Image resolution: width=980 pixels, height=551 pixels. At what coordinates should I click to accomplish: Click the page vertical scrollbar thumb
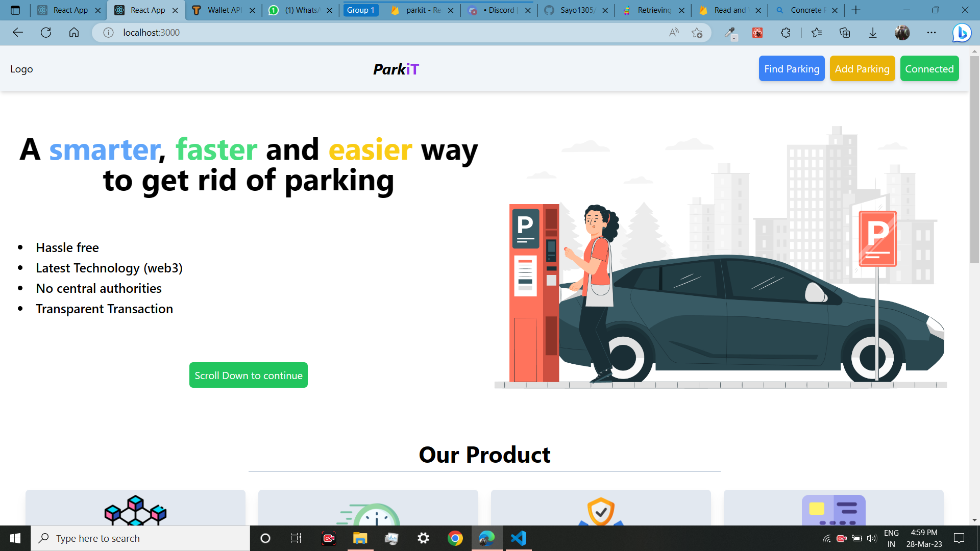coord(974,158)
